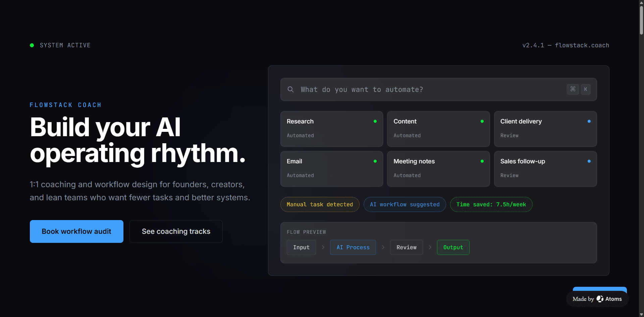This screenshot has width=644, height=317.
Task: Click the v2.4.1 — flowstack.coach text
Action: click(x=566, y=45)
